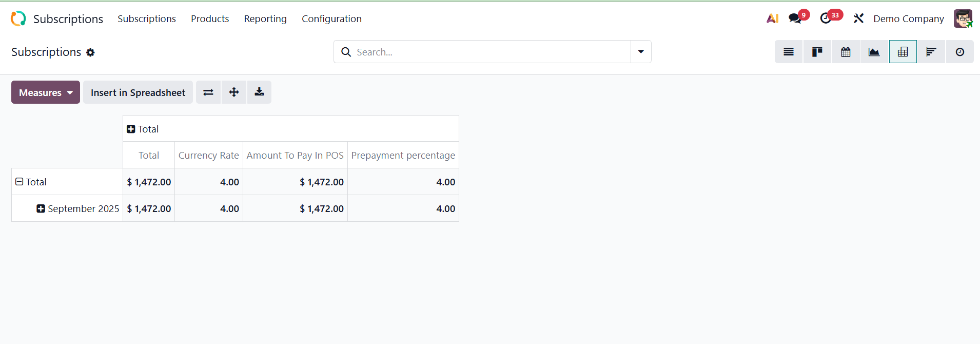Expand the September 2025 row
Viewport: 980px width, 344px height.
click(x=41, y=208)
